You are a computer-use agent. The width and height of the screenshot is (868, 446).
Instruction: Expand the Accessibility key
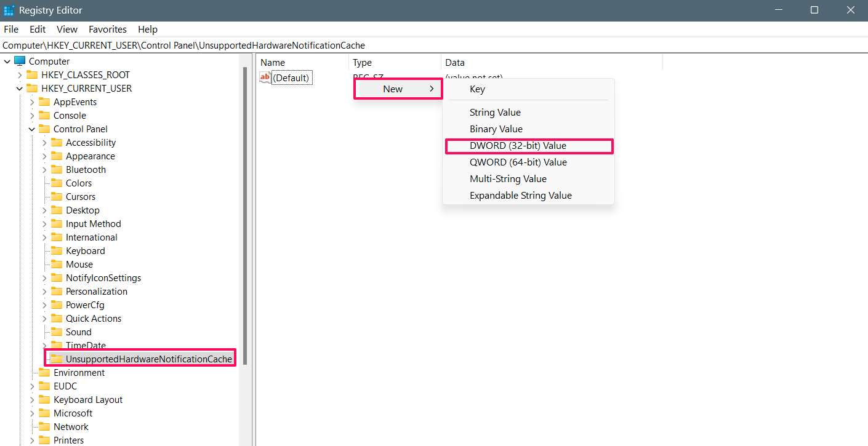pyautogui.click(x=44, y=143)
